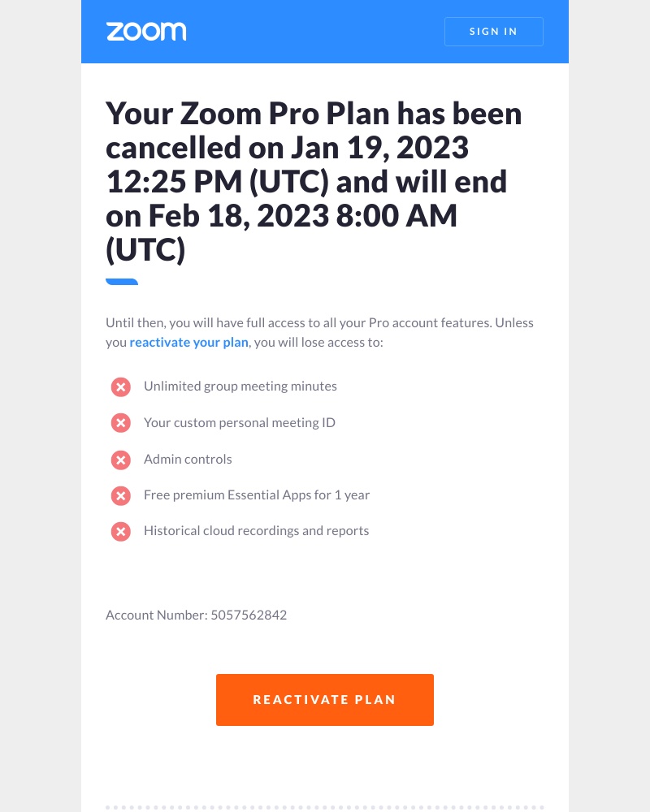The height and width of the screenshot is (812, 650).
Task: Click the dotted perforation line at the bottom
Action: (325, 807)
